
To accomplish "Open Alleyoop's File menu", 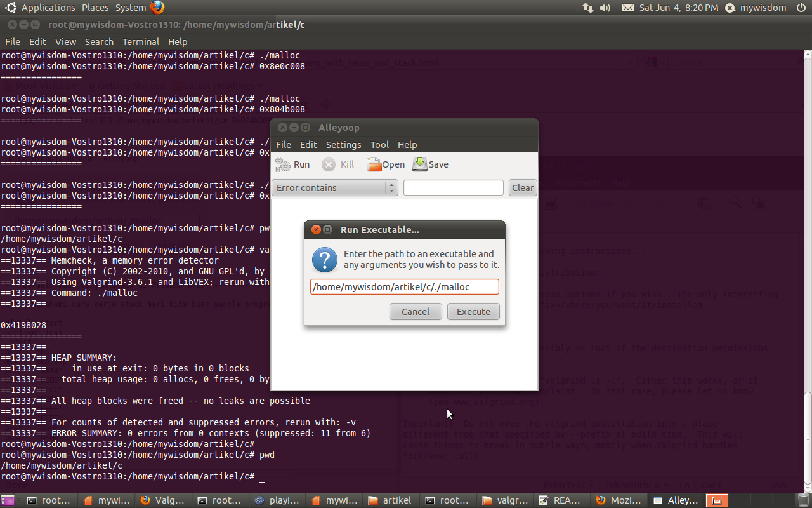I will [x=284, y=145].
